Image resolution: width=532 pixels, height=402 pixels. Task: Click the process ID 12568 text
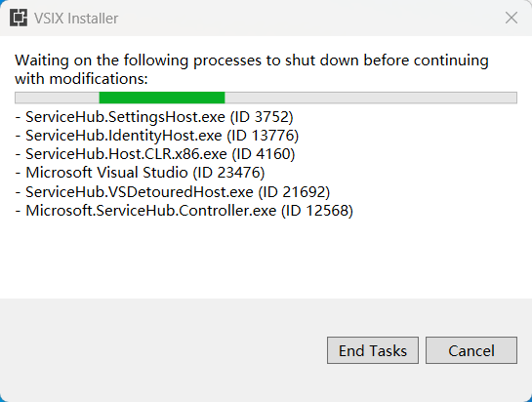click(x=317, y=211)
